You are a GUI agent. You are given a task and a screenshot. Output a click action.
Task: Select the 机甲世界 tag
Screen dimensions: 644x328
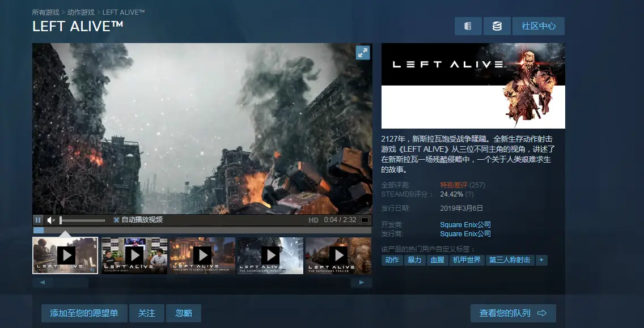pos(467,260)
